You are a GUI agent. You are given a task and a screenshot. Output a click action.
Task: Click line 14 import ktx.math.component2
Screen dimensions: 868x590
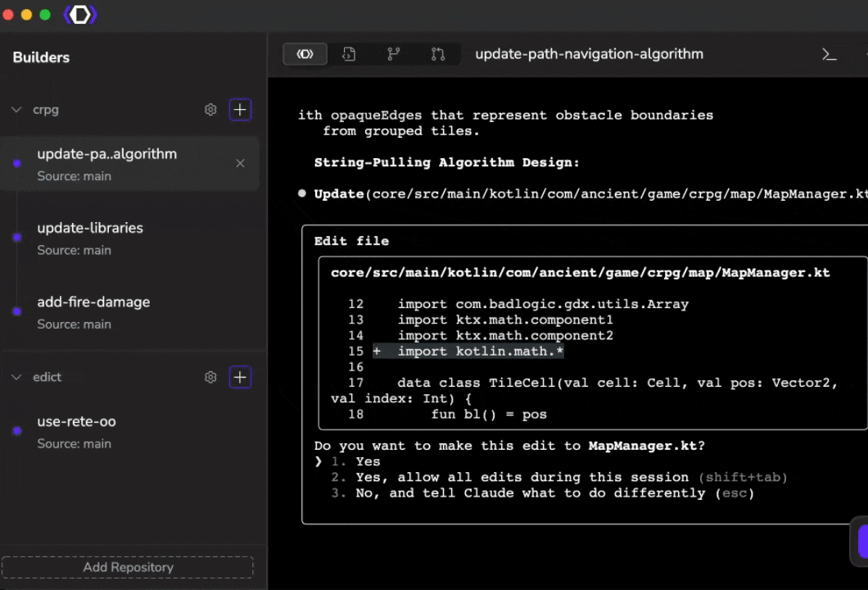point(481,335)
